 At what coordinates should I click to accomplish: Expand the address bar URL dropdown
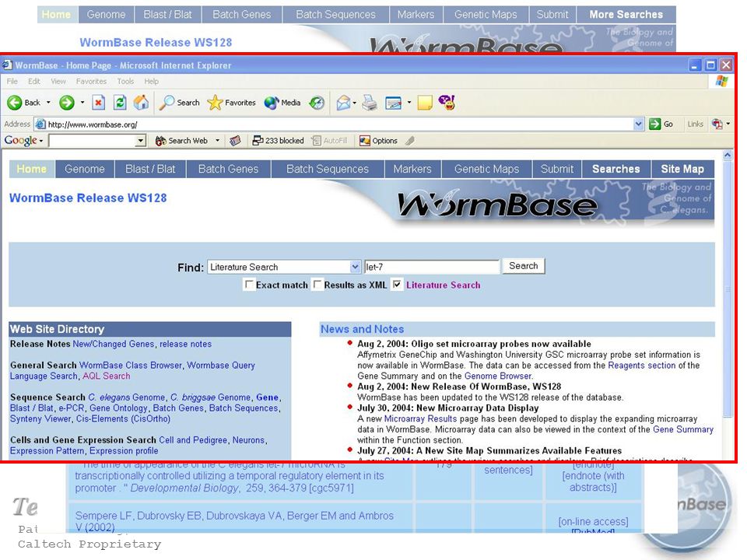coord(638,124)
